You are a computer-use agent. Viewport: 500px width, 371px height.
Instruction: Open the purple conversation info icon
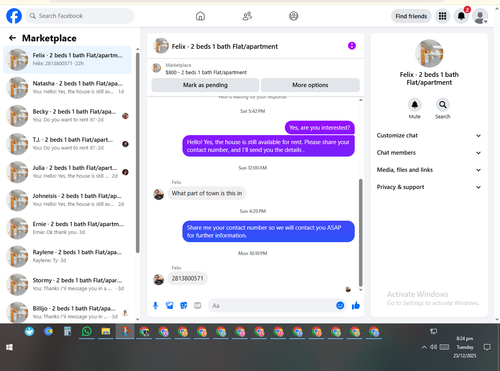click(x=352, y=46)
